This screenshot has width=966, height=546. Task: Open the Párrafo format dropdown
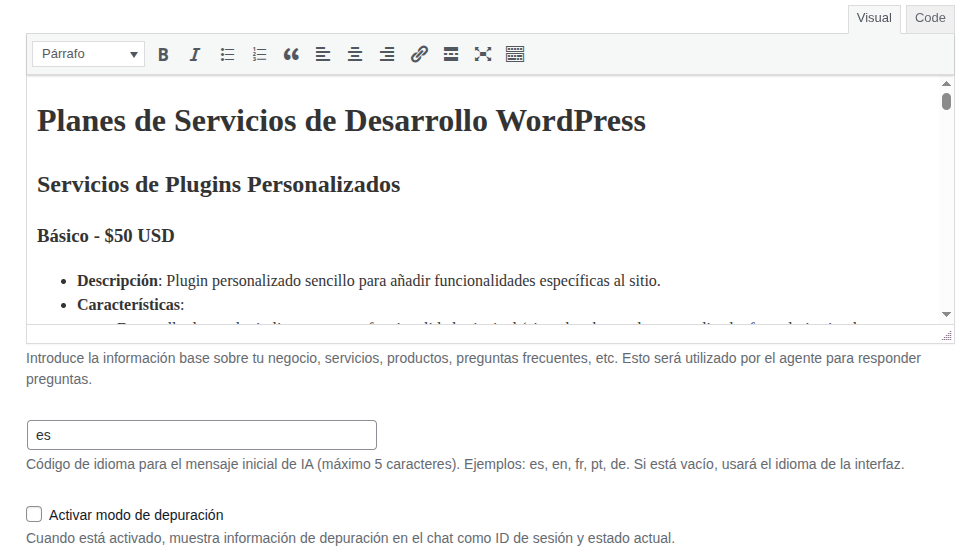coord(89,54)
